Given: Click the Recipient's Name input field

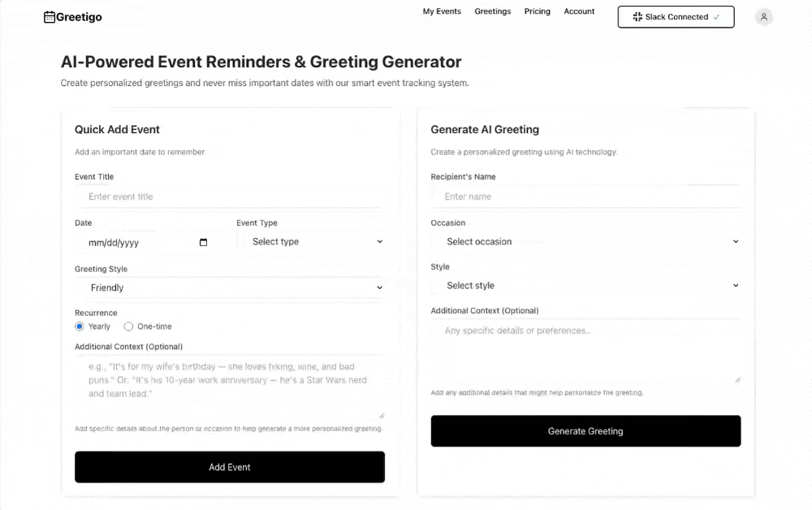Looking at the screenshot, I should click(x=585, y=197).
